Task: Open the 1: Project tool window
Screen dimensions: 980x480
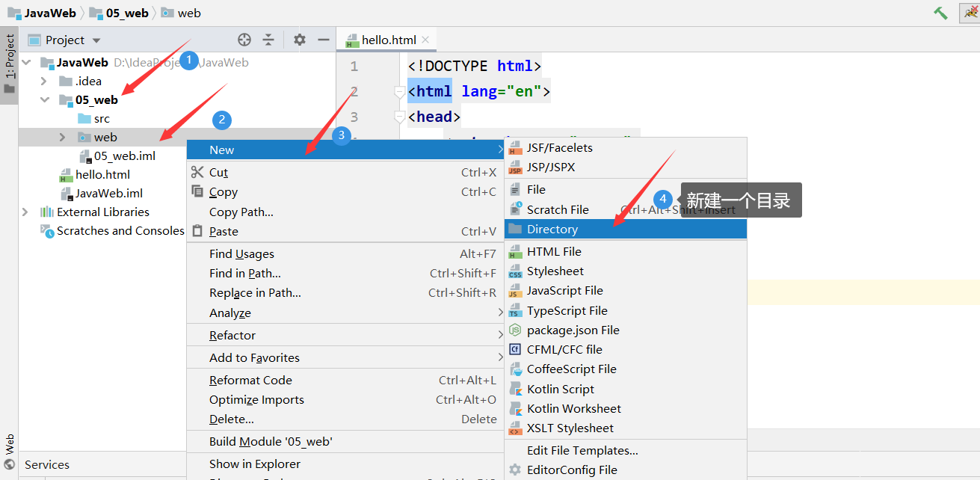Action: coord(10,59)
